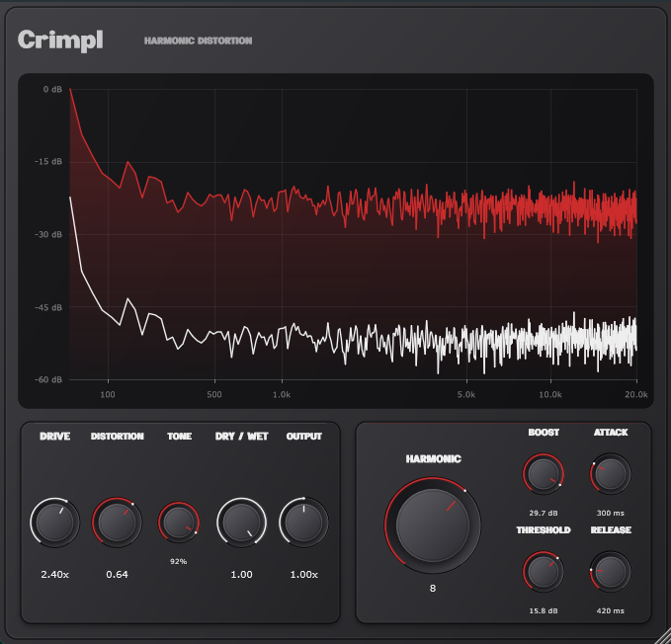Click the 20.0k frequency axis label
The image size is (671, 644).
pyautogui.click(x=636, y=395)
